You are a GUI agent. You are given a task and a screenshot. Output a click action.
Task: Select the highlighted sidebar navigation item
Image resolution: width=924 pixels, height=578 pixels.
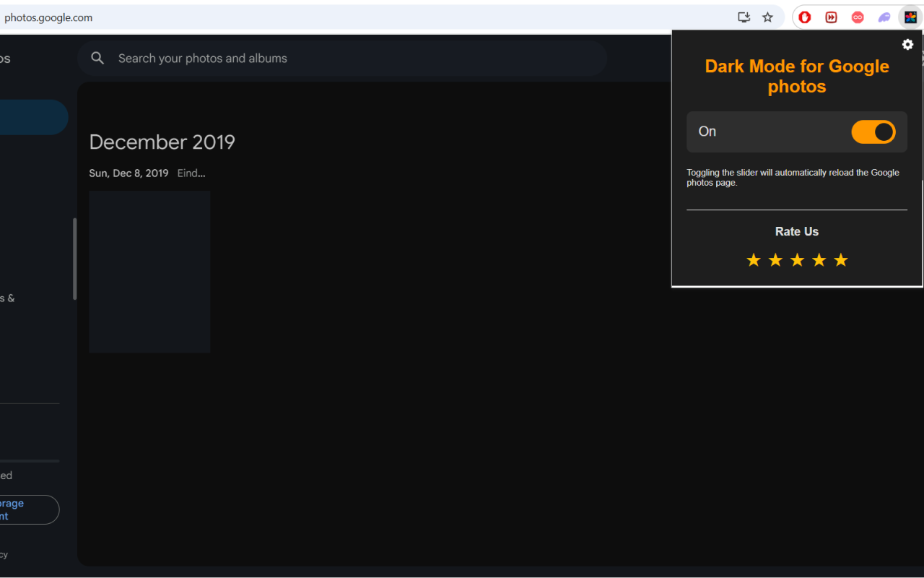click(x=32, y=117)
